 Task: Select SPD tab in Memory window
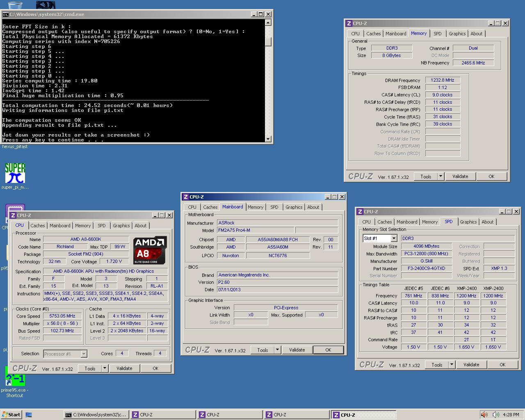[x=438, y=34]
